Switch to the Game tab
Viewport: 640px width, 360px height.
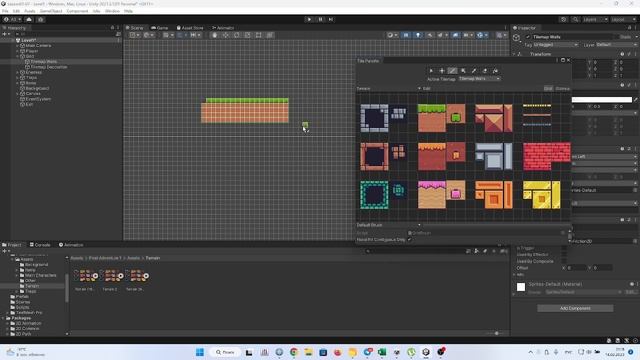click(159, 28)
